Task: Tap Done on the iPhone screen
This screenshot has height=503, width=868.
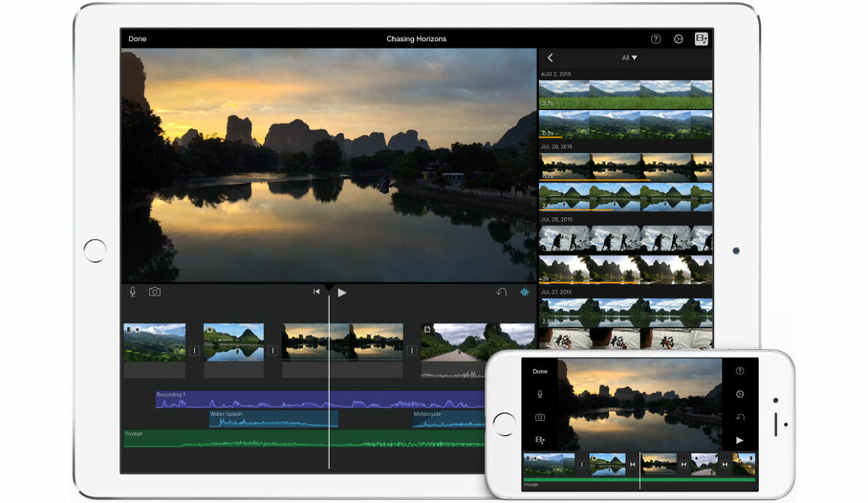Action: 540,371
